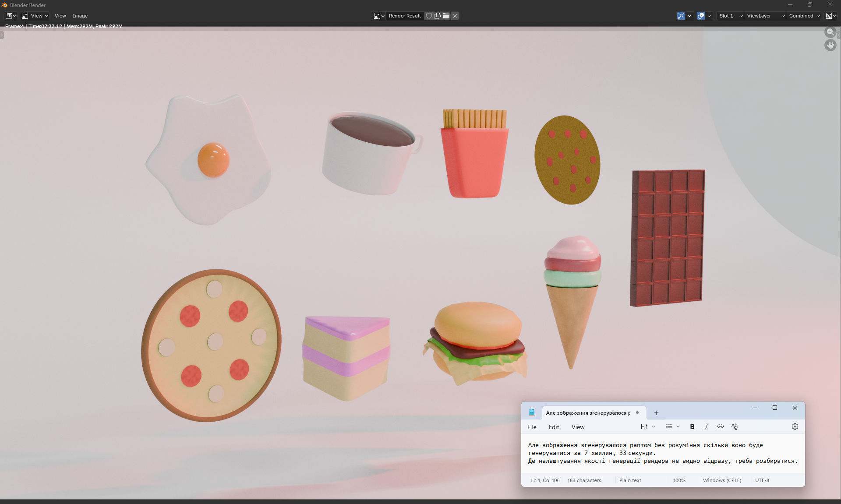
Task: Open Notepad settings gear
Action: click(795, 426)
